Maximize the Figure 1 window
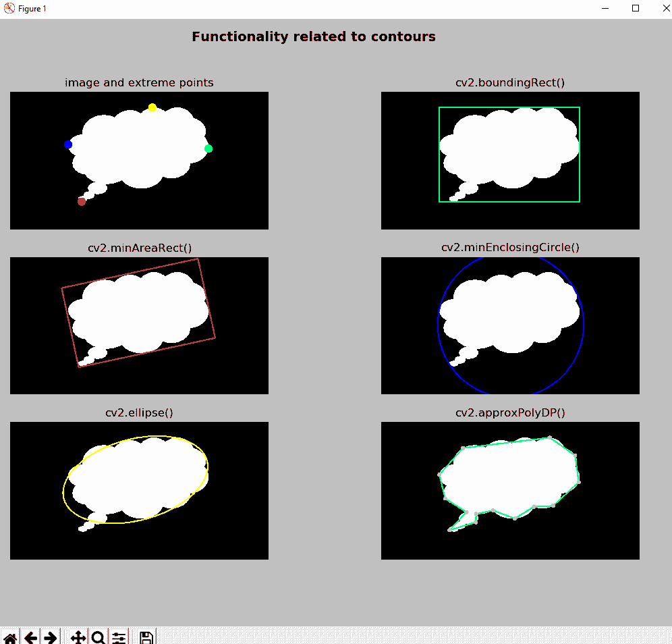The height and width of the screenshot is (644, 672). tap(635, 9)
